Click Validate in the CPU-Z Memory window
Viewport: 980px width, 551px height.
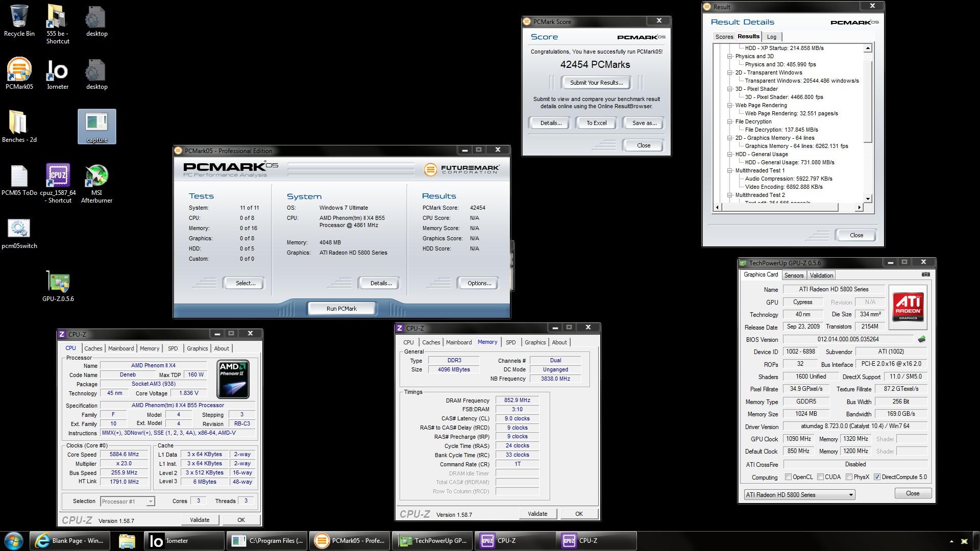[537, 514]
